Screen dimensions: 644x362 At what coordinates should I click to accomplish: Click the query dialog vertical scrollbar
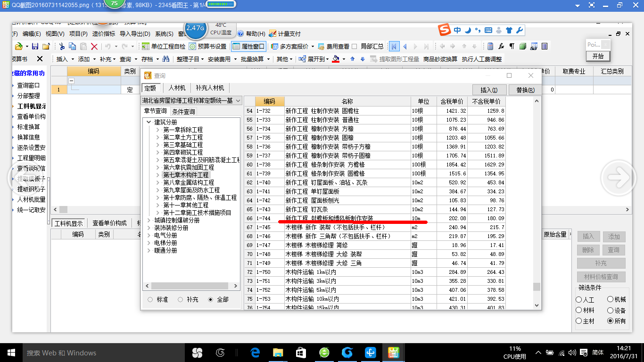(x=536, y=204)
